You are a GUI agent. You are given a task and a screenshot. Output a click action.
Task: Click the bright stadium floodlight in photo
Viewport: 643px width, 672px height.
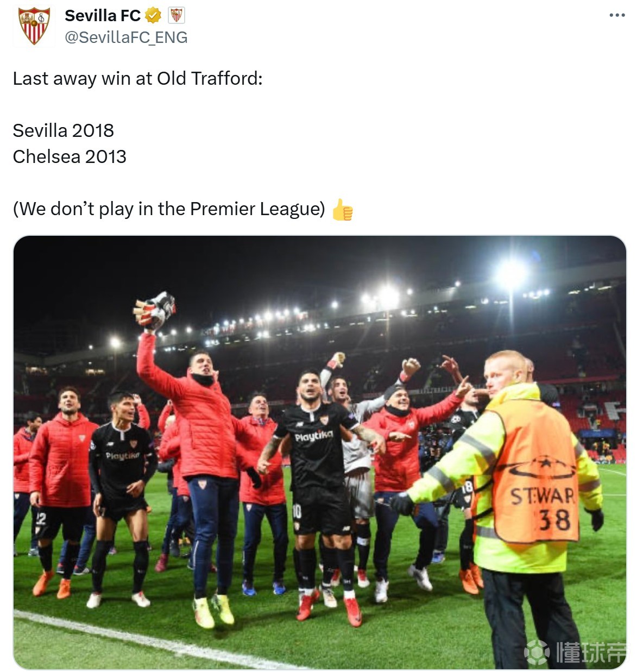click(511, 274)
